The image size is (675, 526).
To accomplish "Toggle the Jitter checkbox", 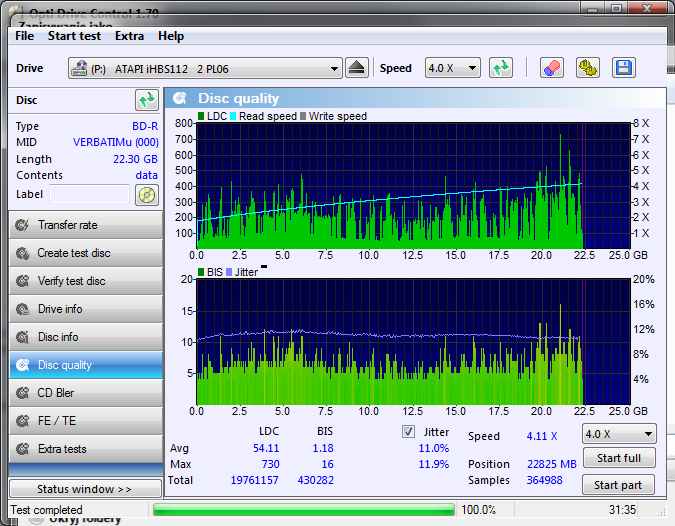I will [x=408, y=431].
